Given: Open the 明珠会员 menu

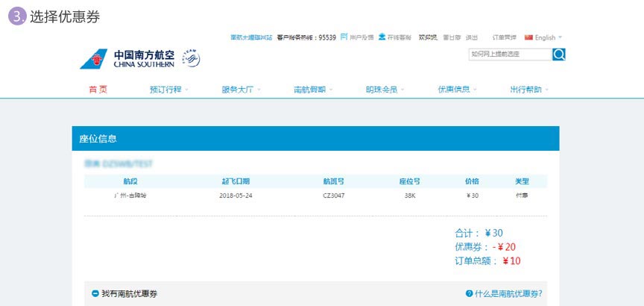Looking at the screenshot, I should [x=385, y=90].
